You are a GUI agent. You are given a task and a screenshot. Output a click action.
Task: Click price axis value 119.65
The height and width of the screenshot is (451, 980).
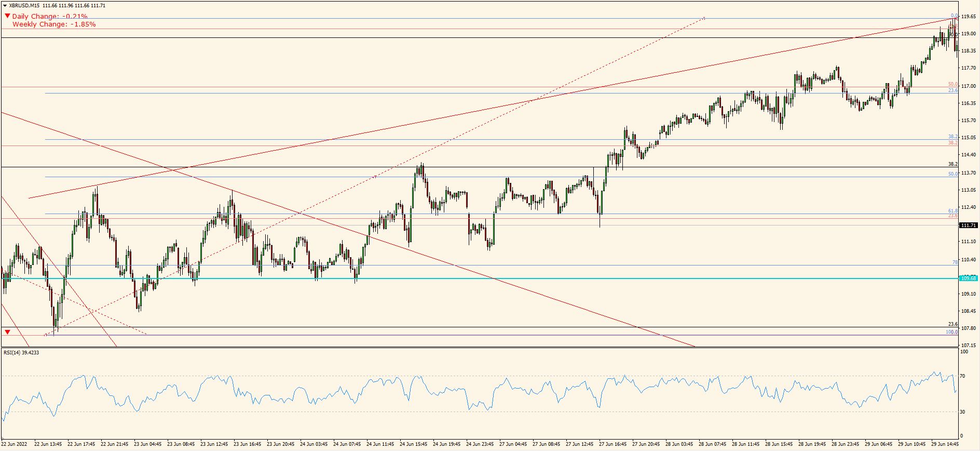pos(968,17)
